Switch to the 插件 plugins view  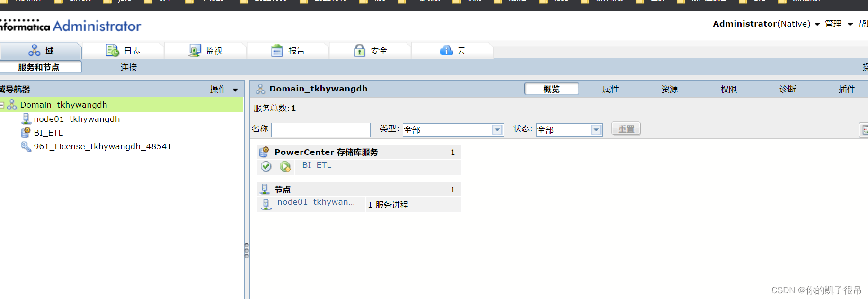847,89
